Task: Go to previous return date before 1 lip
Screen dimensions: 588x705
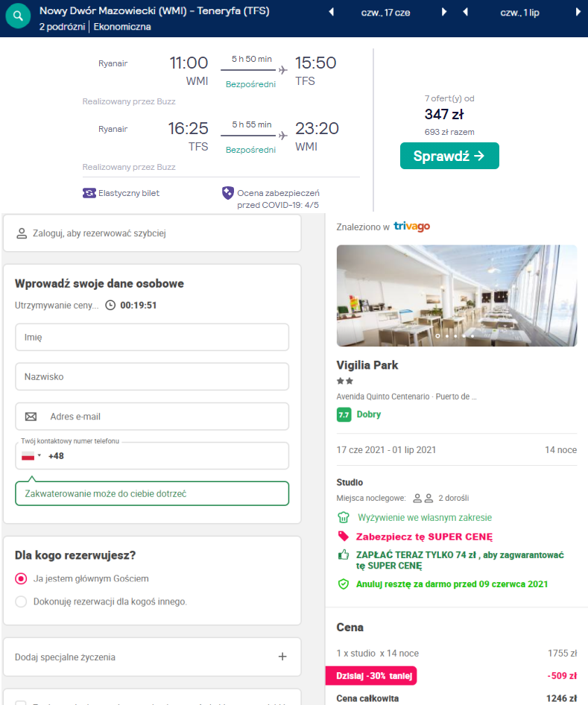Action: coord(465,12)
